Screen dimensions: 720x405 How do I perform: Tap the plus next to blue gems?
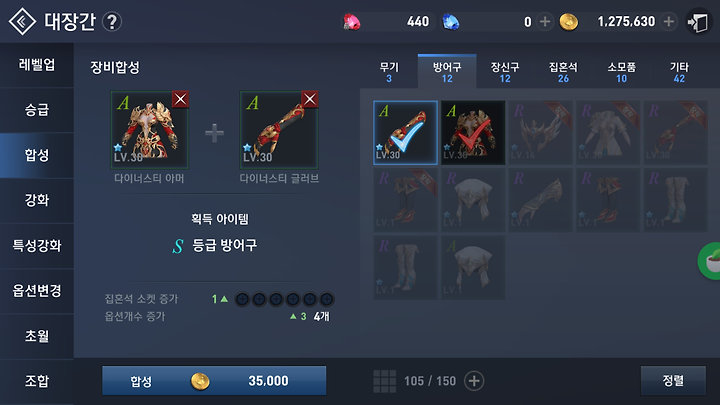pos(545,22)
